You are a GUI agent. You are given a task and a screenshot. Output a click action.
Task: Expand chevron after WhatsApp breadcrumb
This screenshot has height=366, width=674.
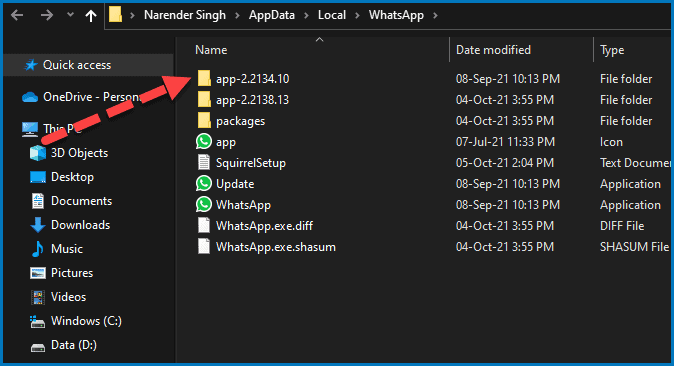tap(435, 15)
